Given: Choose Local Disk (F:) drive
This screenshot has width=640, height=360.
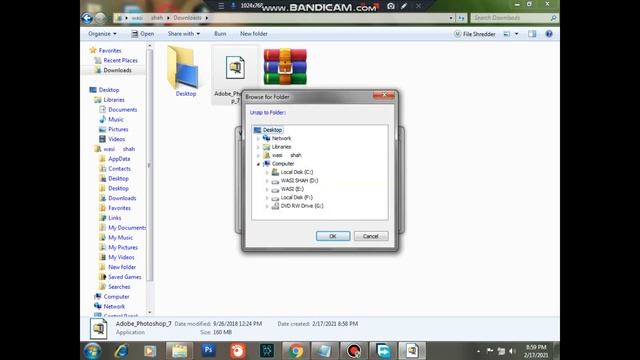Looking at the screenshot, I should [297, 197].
